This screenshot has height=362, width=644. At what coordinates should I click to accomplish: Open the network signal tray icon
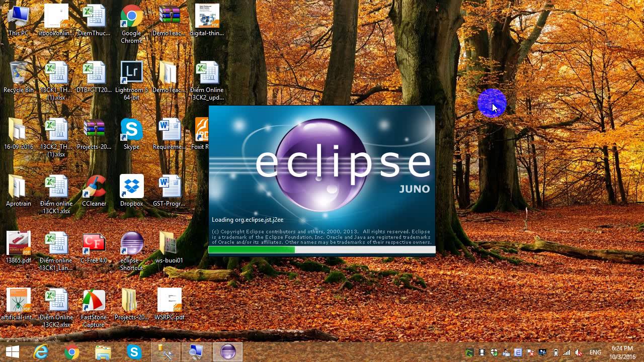pos(567,352)
